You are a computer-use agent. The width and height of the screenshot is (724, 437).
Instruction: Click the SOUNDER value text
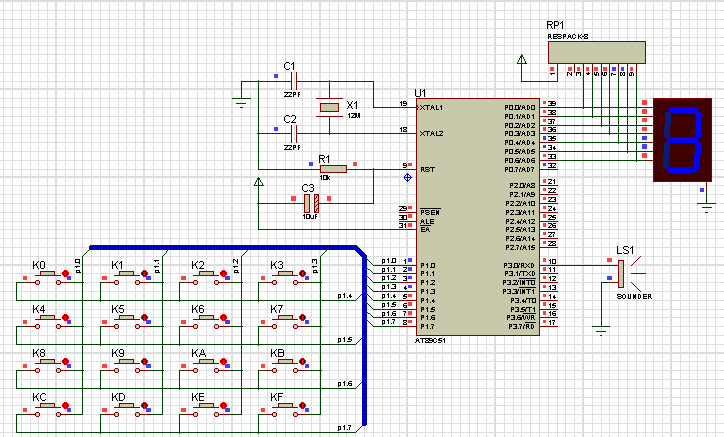[x=634, y=297]
